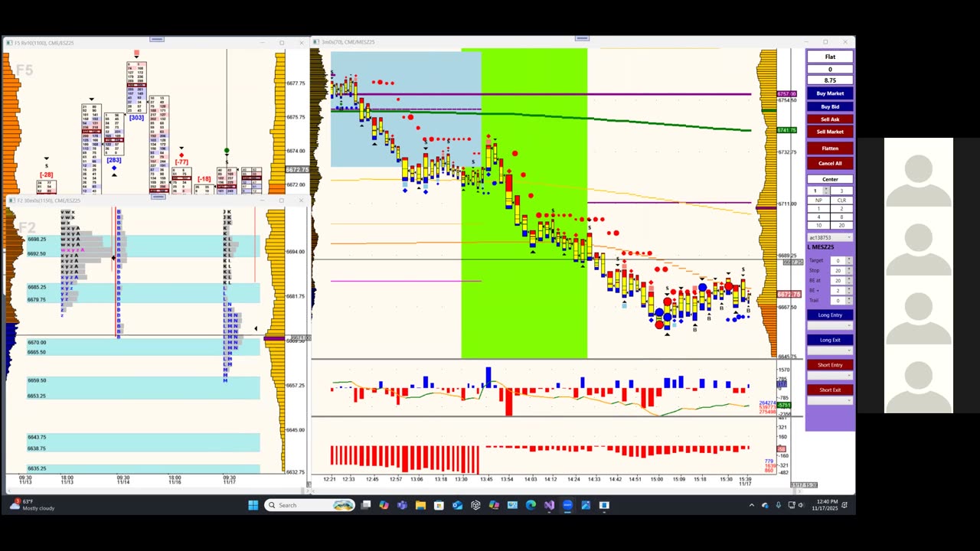Click the [-18] delta label
This screenshot has width=980, height=551.
coord(204,179)
